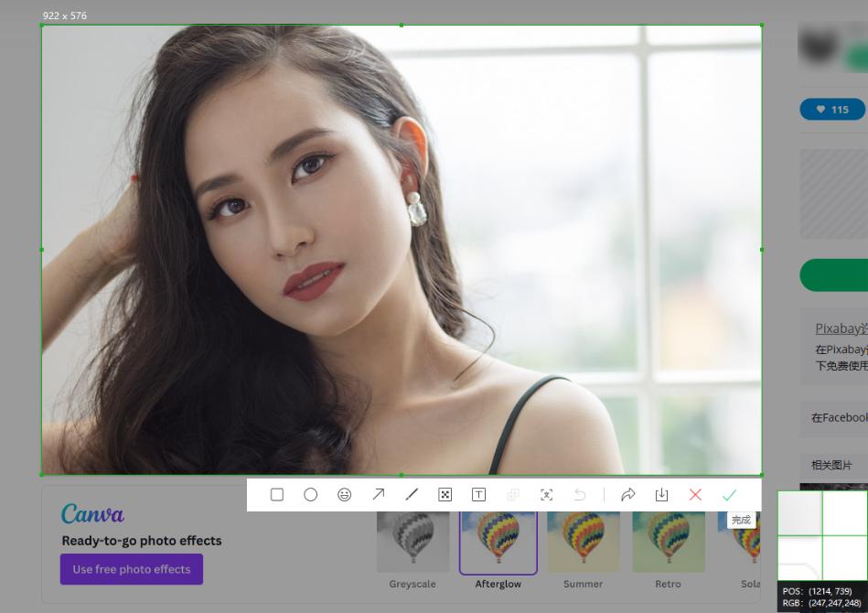Click the Retro label text

pos(669,584)
